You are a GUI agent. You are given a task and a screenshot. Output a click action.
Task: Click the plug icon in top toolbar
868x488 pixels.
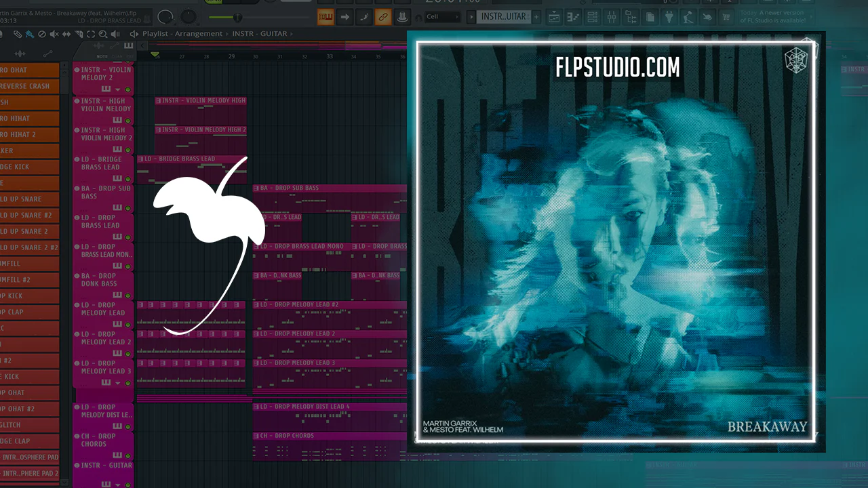670,17
